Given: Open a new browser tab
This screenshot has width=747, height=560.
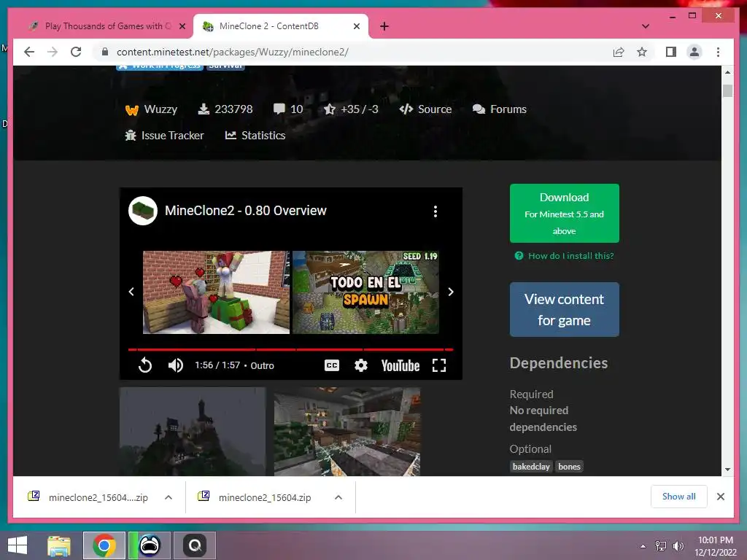Looking at the screenshot, I should [384, 26].
